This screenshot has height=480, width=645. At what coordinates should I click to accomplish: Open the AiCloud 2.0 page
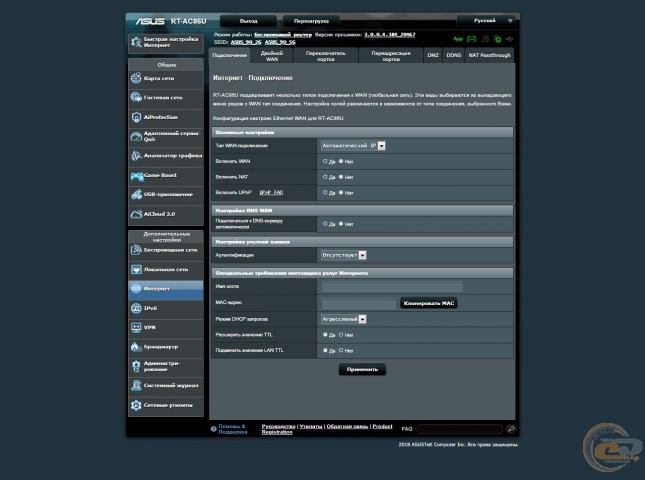point(166,214)
